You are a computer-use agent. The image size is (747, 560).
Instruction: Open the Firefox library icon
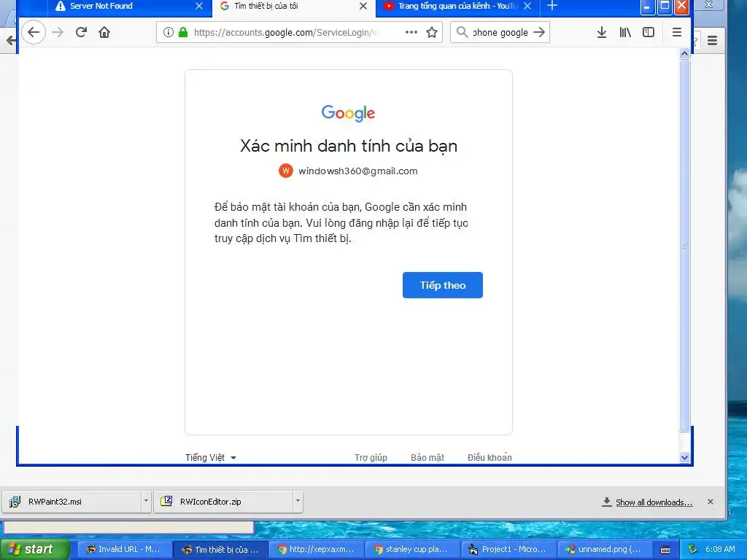pos(625,32)
